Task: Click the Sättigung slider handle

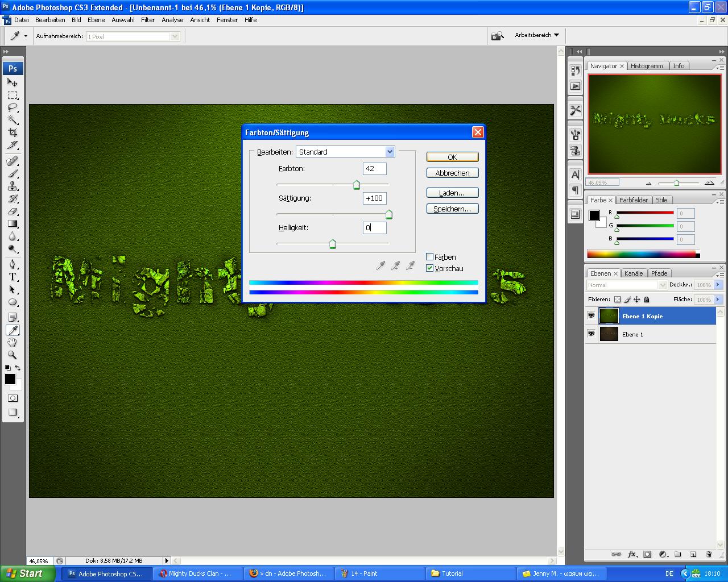Action: pyautogui.click(x=389, y=215)
